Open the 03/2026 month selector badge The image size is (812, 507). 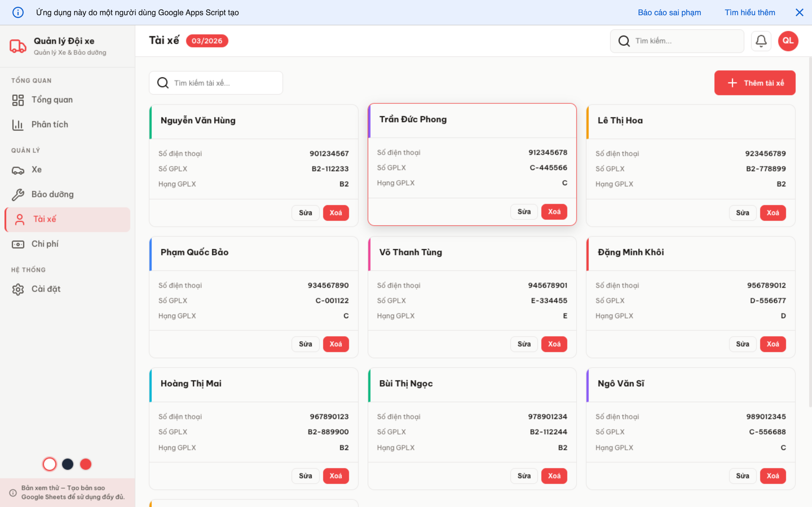[x=207, y=41]
